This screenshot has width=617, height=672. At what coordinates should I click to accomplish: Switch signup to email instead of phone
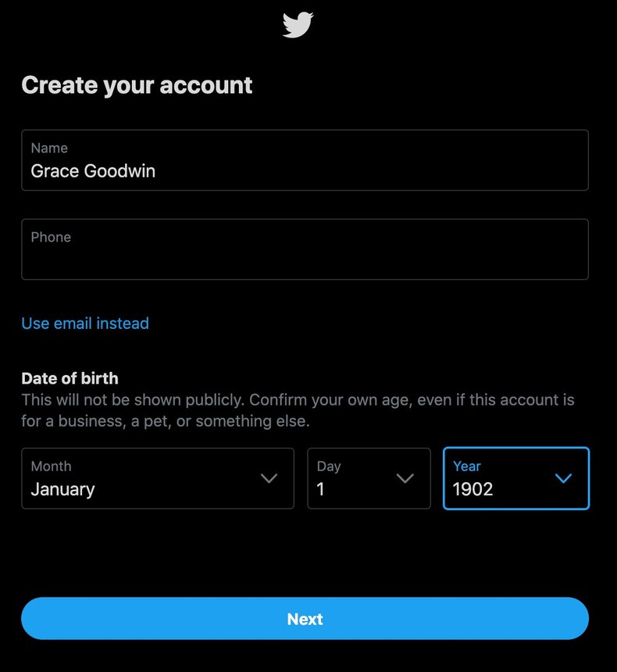click(84, 323)
